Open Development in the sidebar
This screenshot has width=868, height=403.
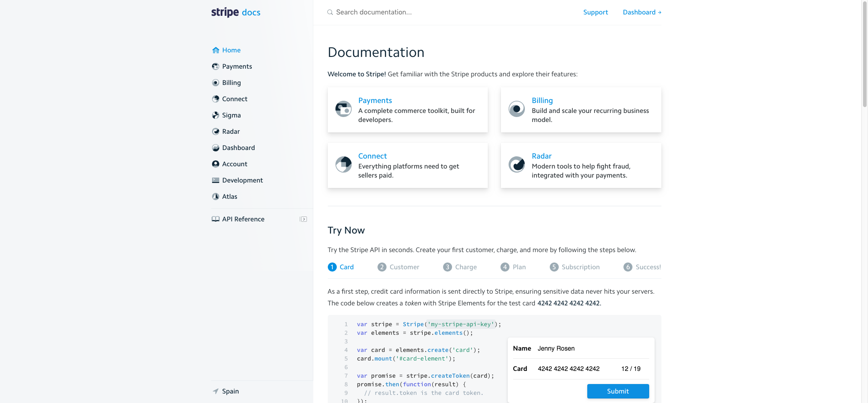click(242, 180)
